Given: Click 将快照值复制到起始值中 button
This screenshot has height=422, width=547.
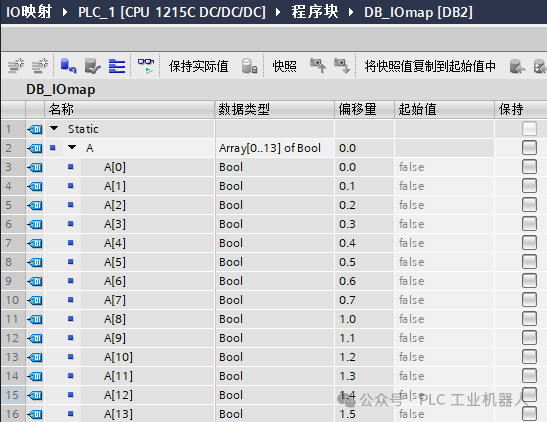Looking at the screenshot, I should click(x=430, y=66).
